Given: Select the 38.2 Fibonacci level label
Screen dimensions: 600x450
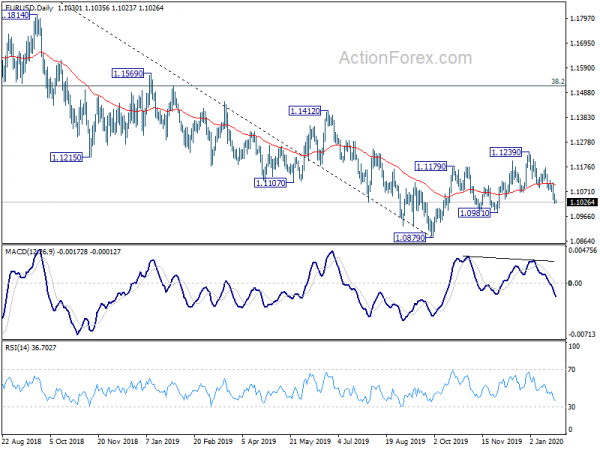Looking at the screenshot, I should coord(558,81).
